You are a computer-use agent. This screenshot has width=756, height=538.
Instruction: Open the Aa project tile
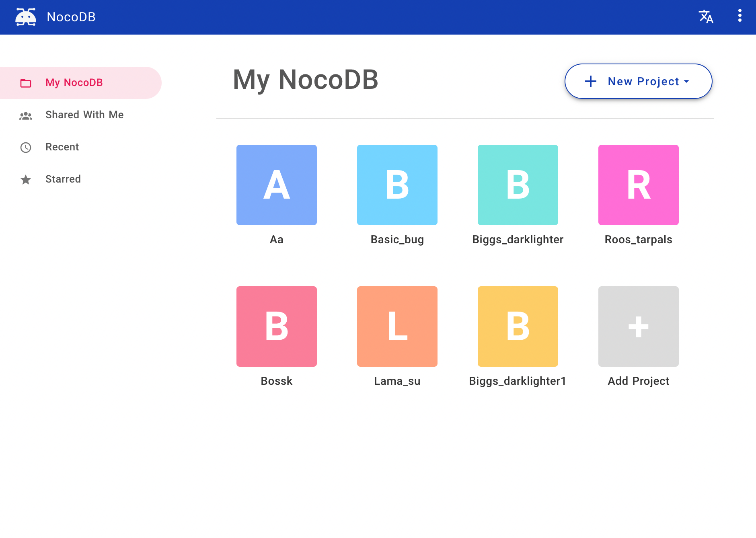276,185
